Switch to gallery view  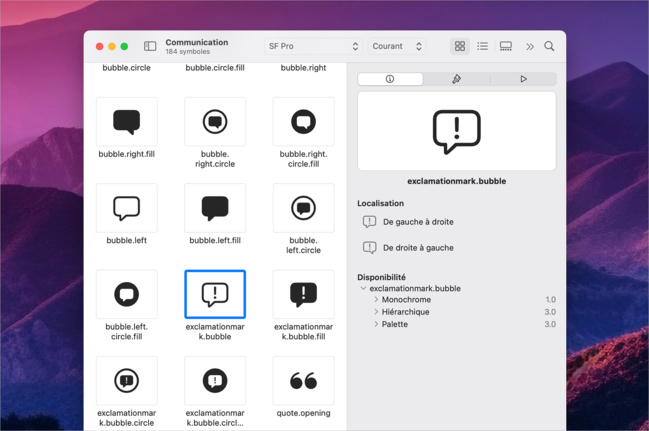(x=505, y=46)
